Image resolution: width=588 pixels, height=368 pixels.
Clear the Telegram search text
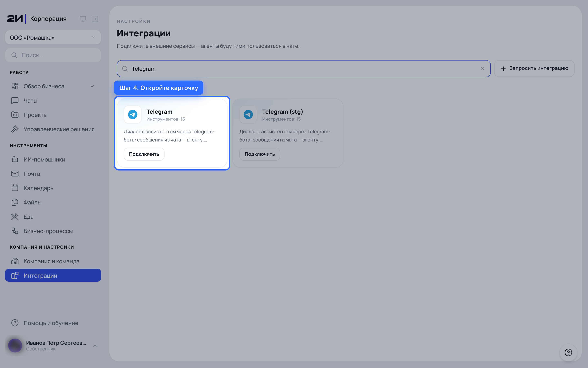point(483,69)
